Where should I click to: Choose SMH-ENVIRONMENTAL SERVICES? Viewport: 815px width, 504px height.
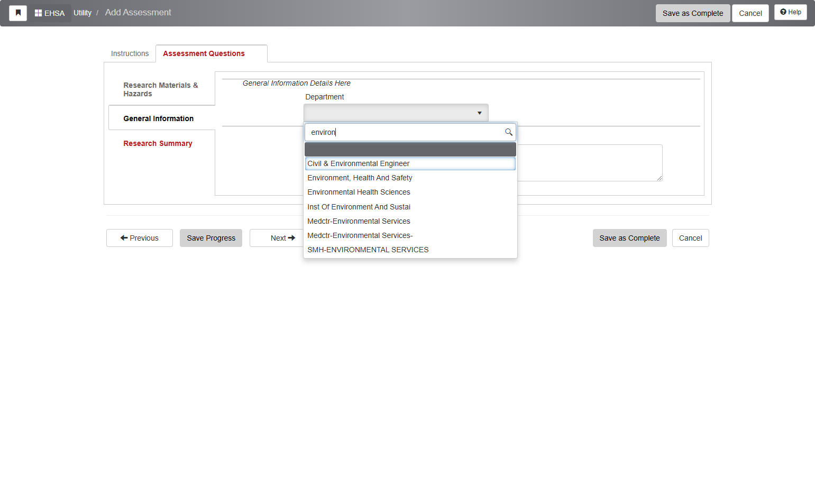[410, 250]
